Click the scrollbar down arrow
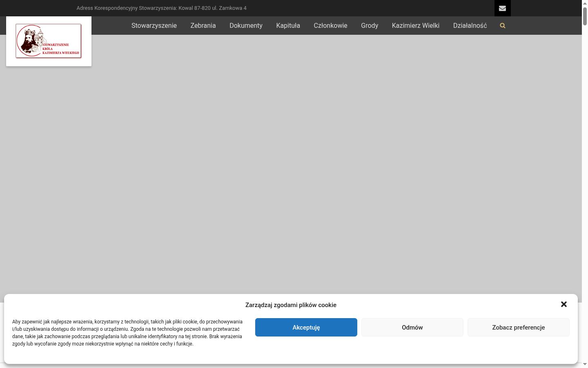Viewport: 588px width, 368px height. tap(585, 364)
